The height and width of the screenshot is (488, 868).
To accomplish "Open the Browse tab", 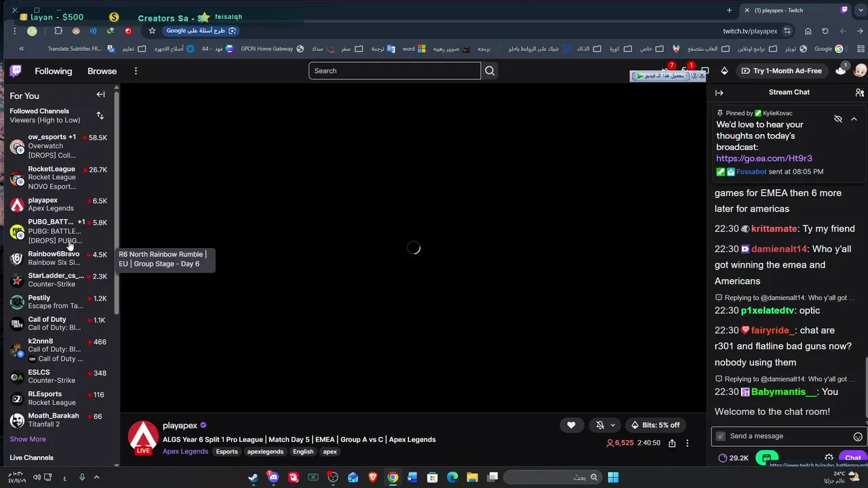I will [102, 71].
